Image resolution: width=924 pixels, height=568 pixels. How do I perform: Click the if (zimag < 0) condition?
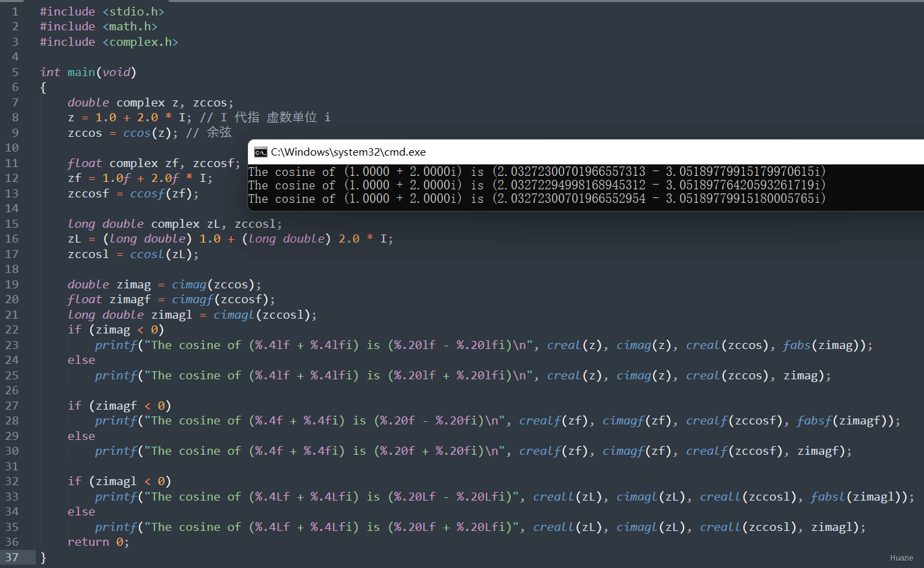116,329
